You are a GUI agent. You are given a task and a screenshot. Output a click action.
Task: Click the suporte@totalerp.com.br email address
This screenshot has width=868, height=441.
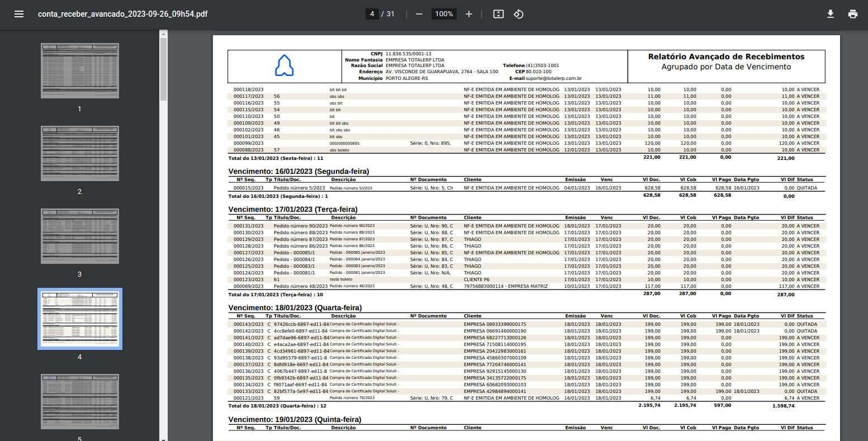553,79
